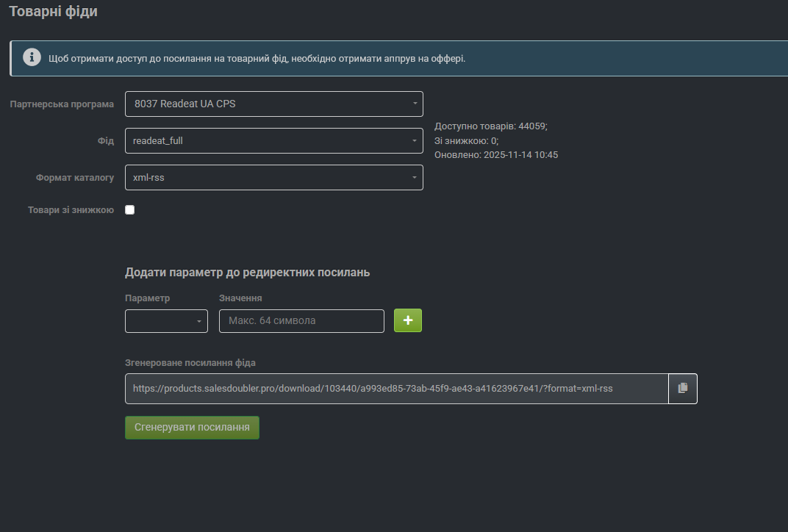Click the caret arrow on the Фід selector
788x532 pixels.
pyautogui.click(x=415, y=140)
